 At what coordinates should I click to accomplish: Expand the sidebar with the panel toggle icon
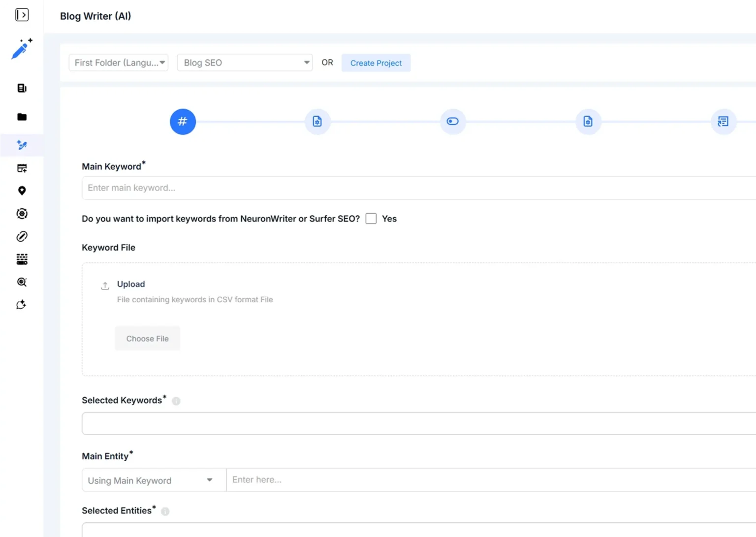point(22,15)
